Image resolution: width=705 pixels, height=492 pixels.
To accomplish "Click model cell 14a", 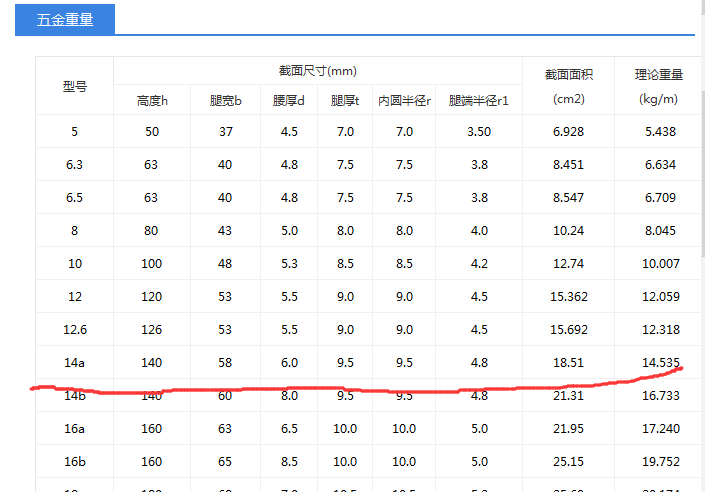I will tap(74, 362).
